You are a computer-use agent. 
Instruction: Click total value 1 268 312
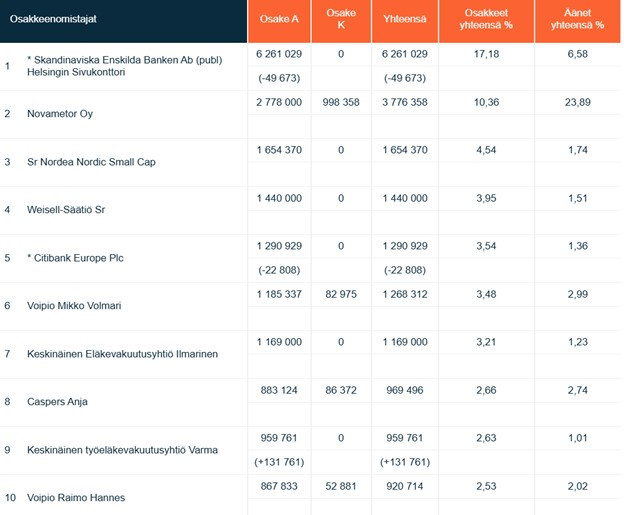[405, 294]
